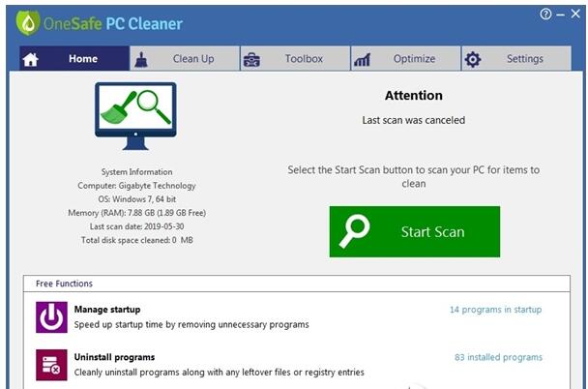Select the Uninstall programs heading
Screen dimensions: 588x389
[x=114, y=357]
